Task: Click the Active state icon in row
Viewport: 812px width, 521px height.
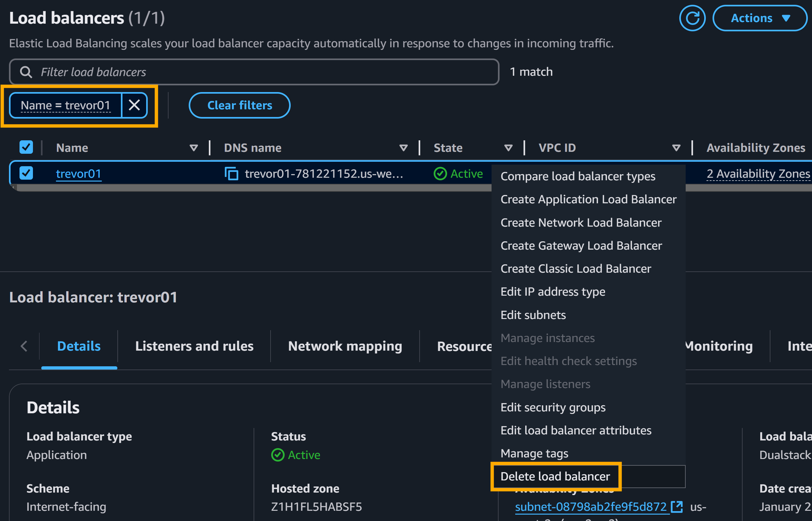Action: pyautogui.click(x=440, y=174)
